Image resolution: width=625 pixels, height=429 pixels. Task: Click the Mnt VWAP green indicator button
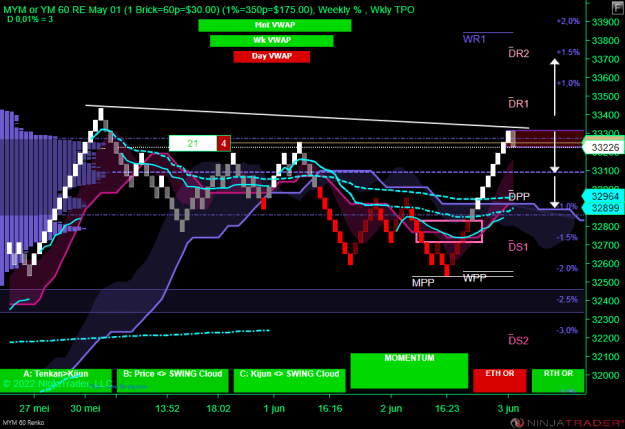(275, 25)
